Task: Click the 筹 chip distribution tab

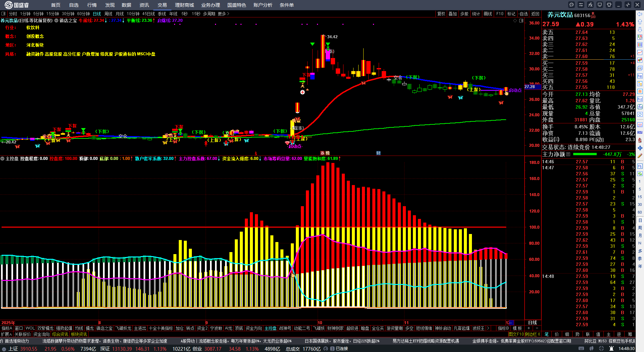Action: coord(630,334)
